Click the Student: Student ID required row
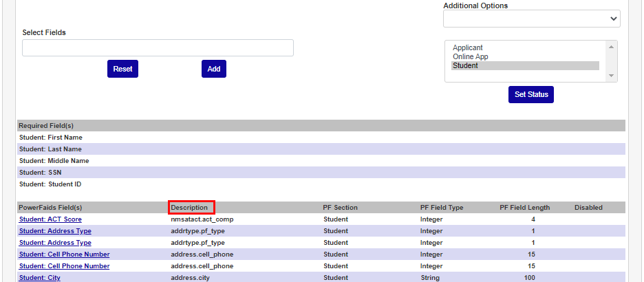This screenshot has height=282, width=644. coord(321,184)
